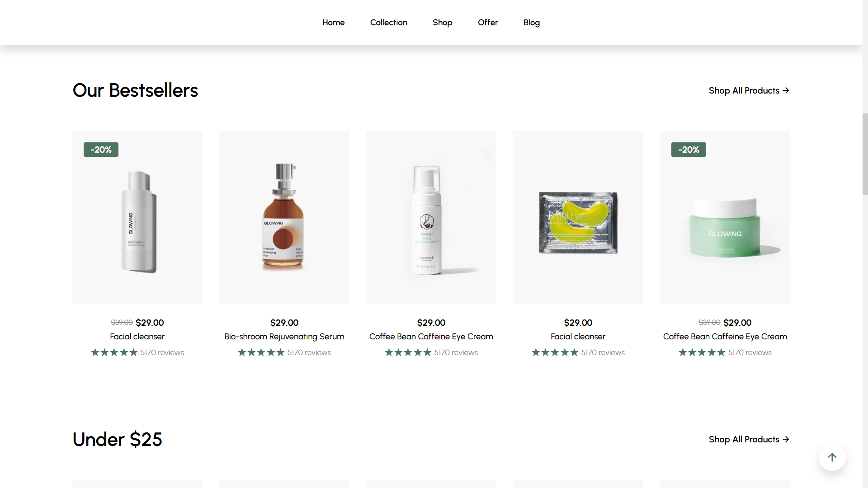Open the Blog navigation link
Image resolution: width=868 pixels, height=488 pixels.
(532, 23)
